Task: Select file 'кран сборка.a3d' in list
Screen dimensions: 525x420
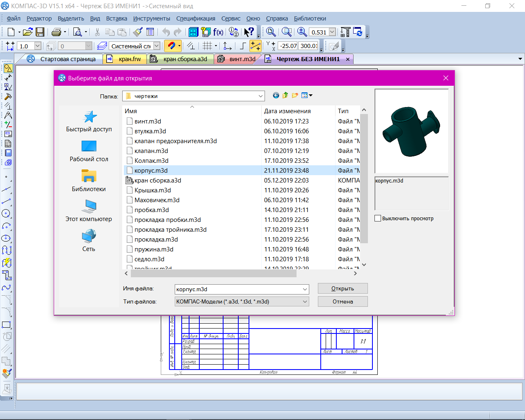Action: [x=157, y=180]
